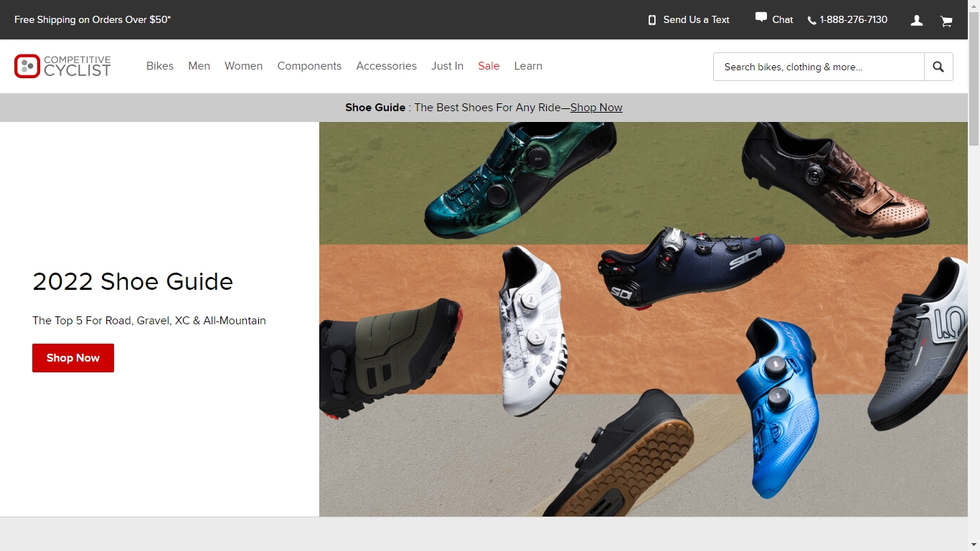Click the red Shop Now button

[x=73, y=358]
